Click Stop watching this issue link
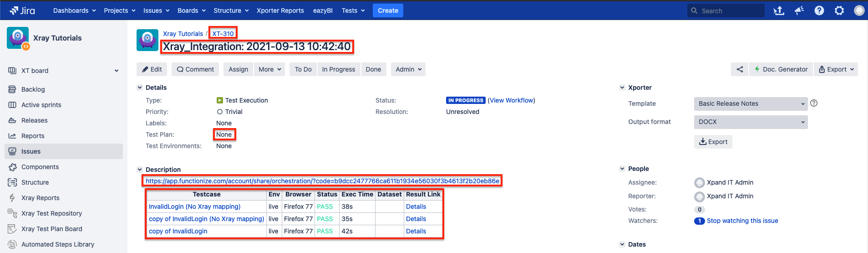Screen dimensions: 868x253 742,221
